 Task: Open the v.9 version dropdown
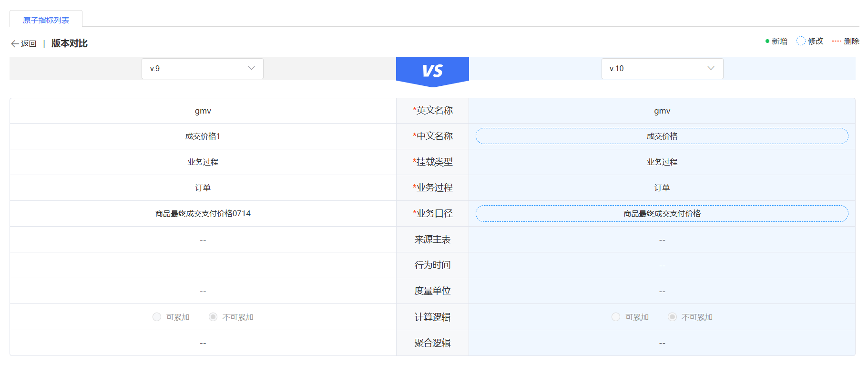coord(203,69)
